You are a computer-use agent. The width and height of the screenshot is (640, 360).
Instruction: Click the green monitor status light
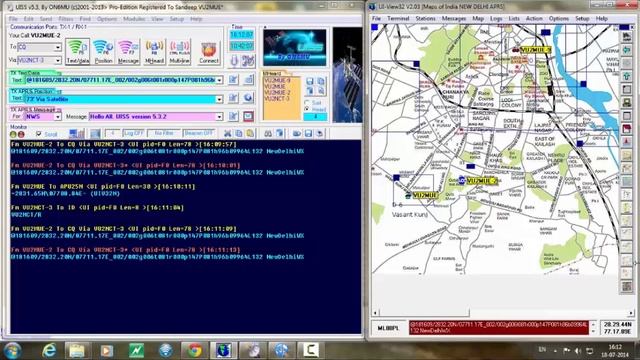tap(13, 134)
